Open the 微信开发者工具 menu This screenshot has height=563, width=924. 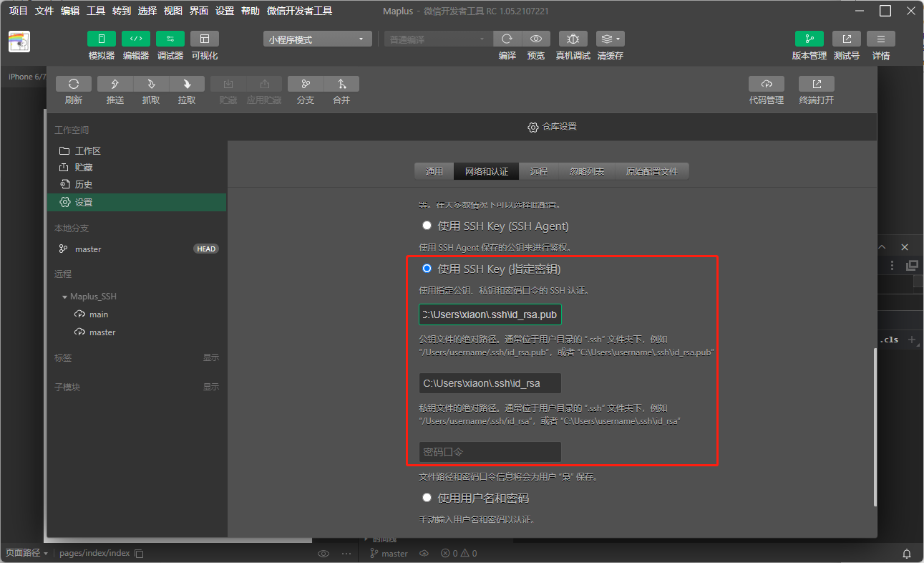pos(299,11)
